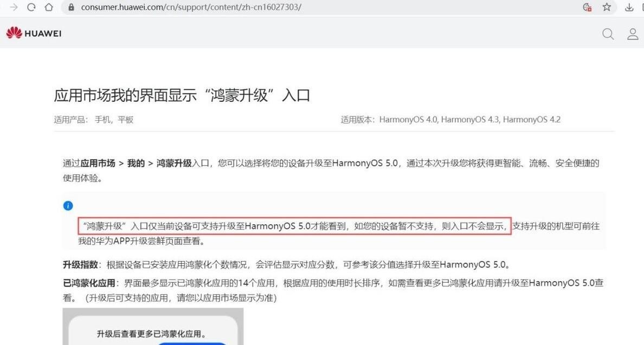The height and width of the screenshot is (345, 644).
Task: Go to the browser home page icon
Action: coord(49,7)
